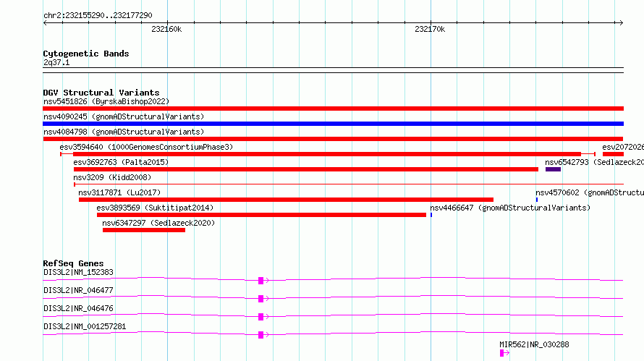The image size is (644, 361).
Task: Click the 232170k ruler label
Action: 430,29
